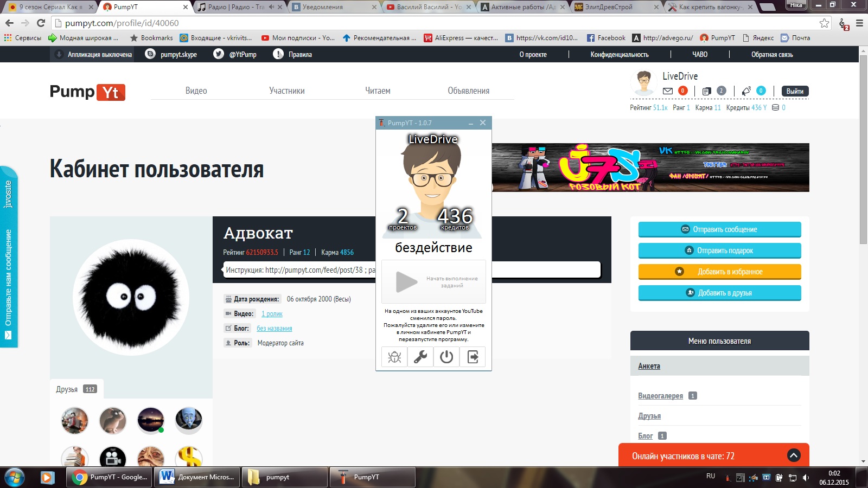The width and height of the screenshot is (868, 488).
Task: Open the jivosite Отправьте нам сообщение side tab
Action: pyautogui.click(x=9, y=256)
